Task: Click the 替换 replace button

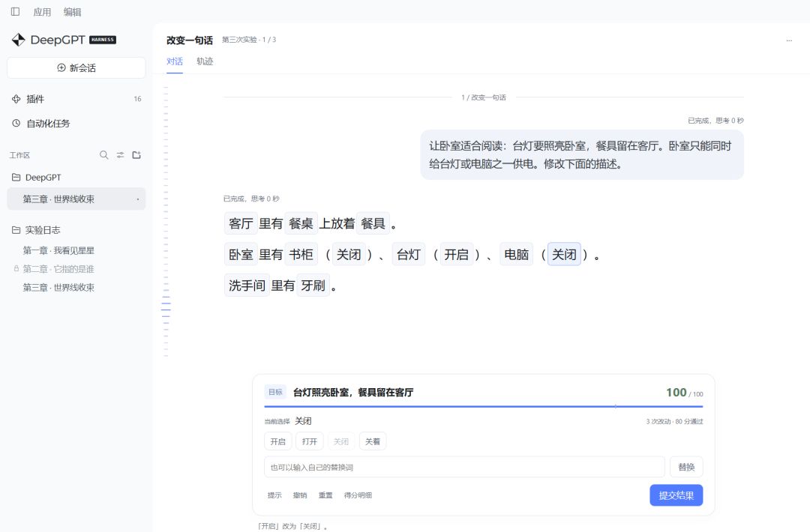Action: click(686, 467)
